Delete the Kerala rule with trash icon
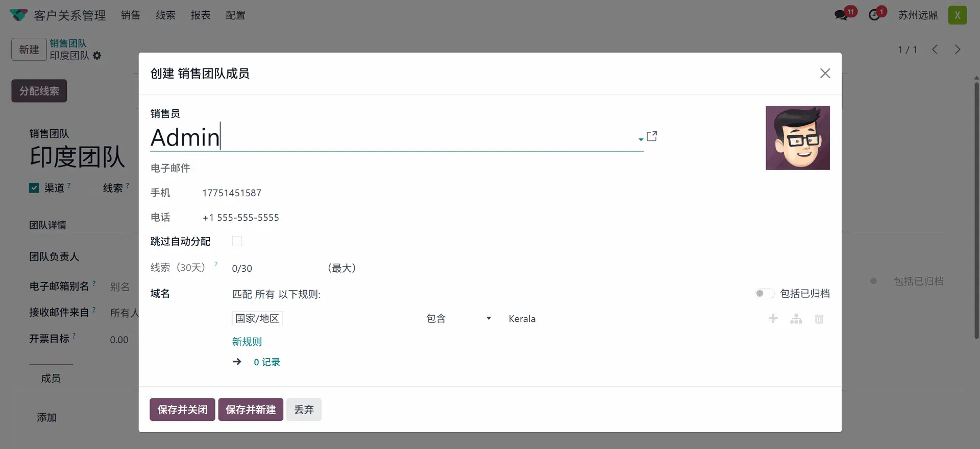Image resolution: width=980 pixels, height=449 pixels. (x=819, y=319)
